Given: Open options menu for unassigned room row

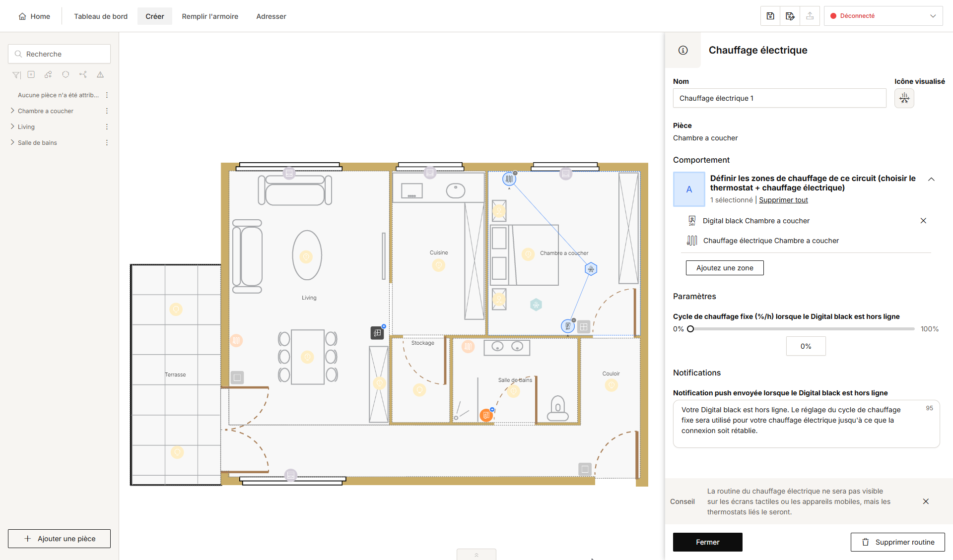Looking at the screenshot, I should point(107,95).
